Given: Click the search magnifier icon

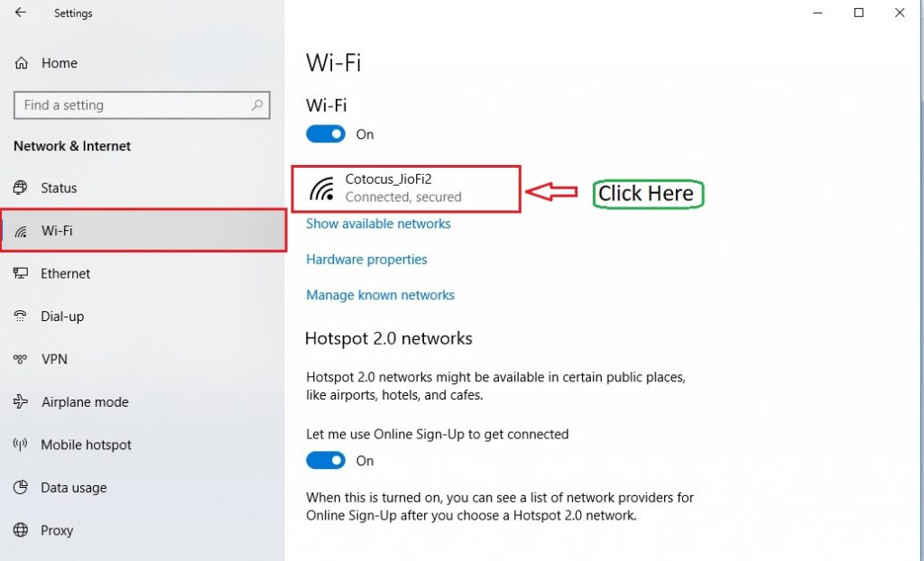Looking at the screenshot, I should click(257, 106).
